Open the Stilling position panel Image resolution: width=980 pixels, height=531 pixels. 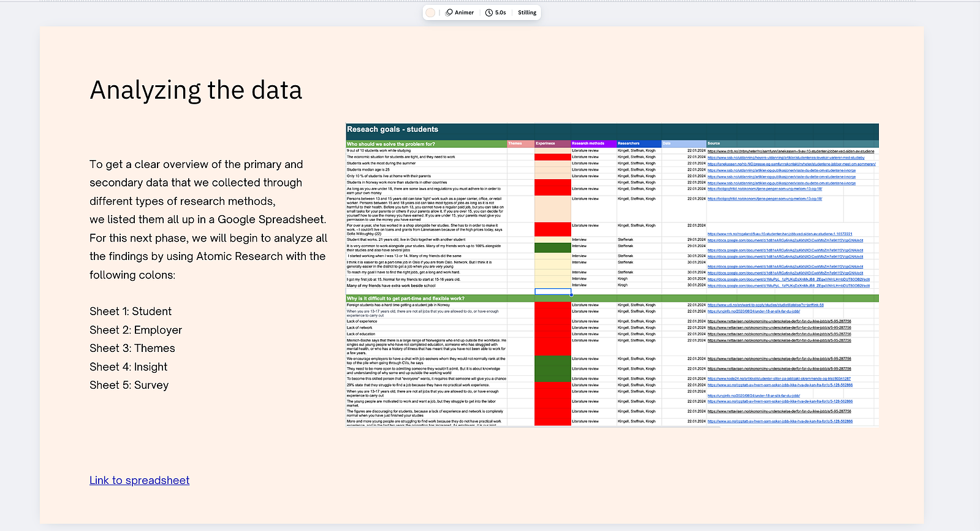click(x=527, y=12)
